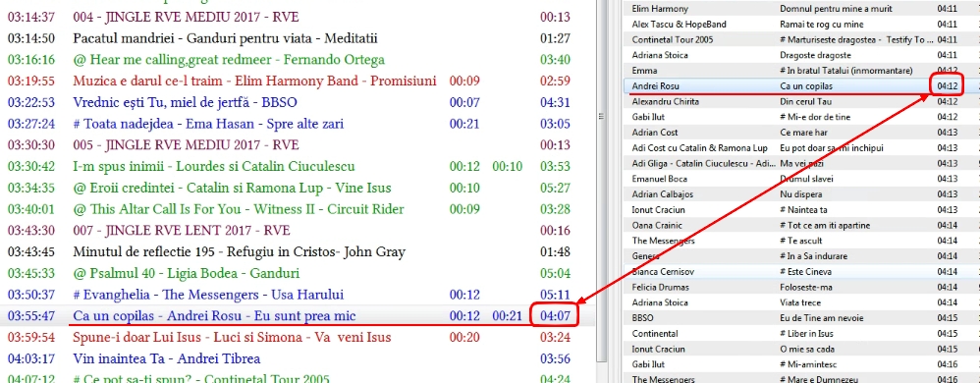Select playlist row Ca un copilas - Andrei Rosu
This screenshot has width=980, height=383.
(298, 315)
